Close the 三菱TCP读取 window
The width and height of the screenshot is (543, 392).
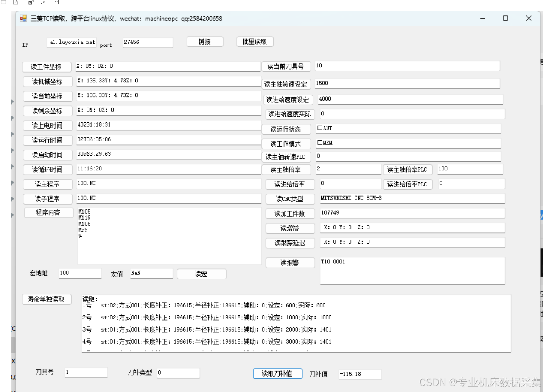tap(529, 18)
